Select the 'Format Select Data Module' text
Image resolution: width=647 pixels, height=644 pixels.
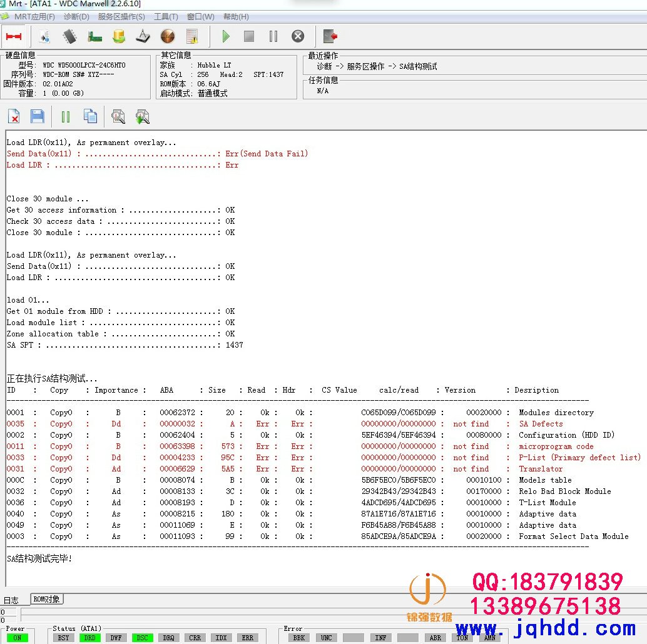(574, 536)
